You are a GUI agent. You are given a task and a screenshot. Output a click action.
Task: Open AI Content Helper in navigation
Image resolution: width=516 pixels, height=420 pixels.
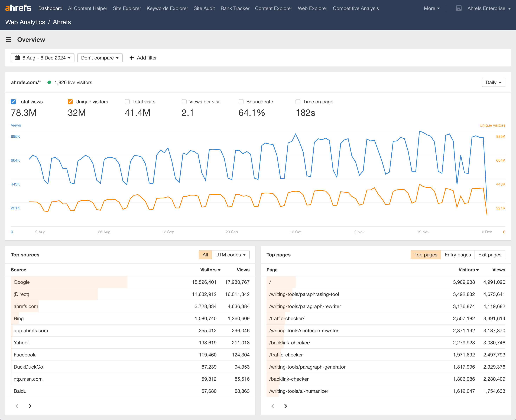[x=88, y=8]
